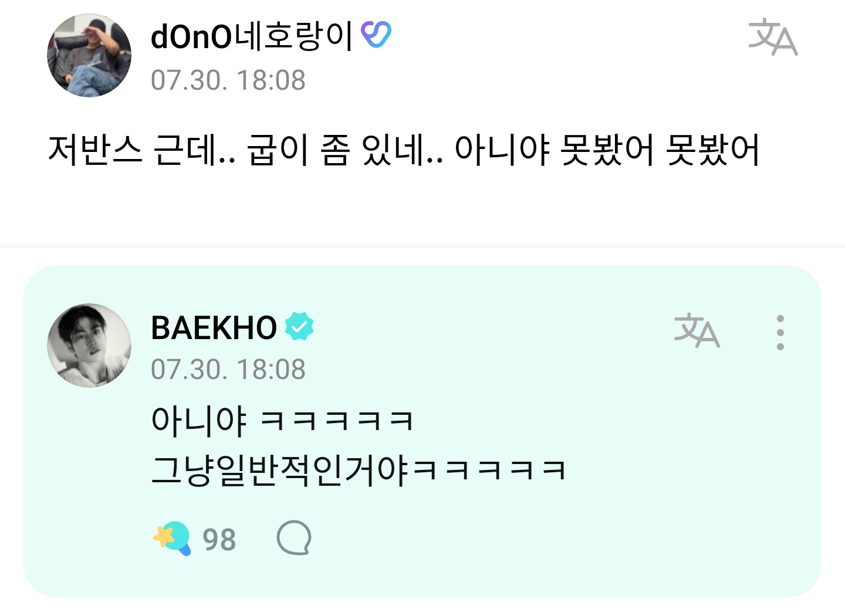845x616 pixels.
Task: Open the BAEKHO artist name profile
Action: coord(214,327)
